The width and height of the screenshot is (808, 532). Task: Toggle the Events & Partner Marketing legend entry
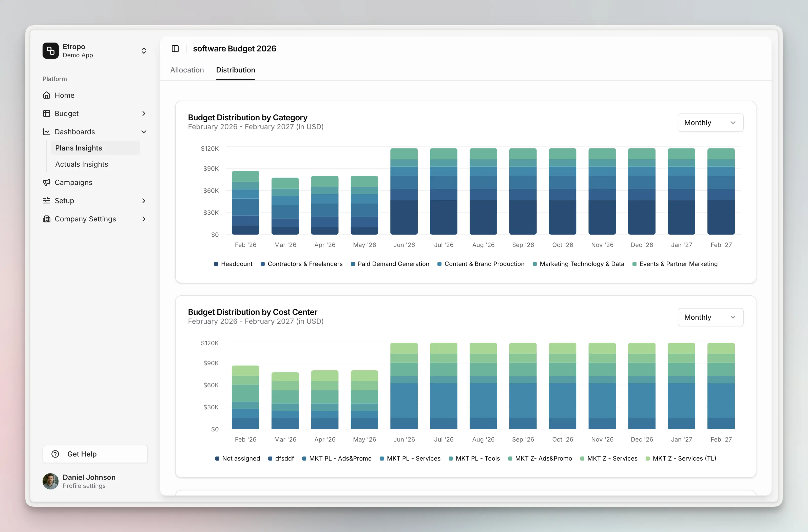point(675,264)
